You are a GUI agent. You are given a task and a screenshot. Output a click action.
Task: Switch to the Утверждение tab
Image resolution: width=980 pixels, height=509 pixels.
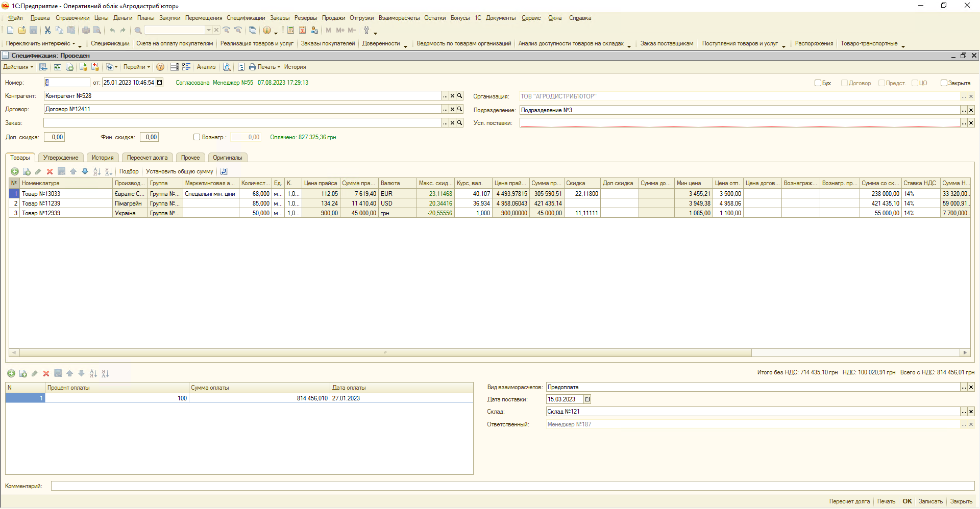pyautogui.click(x=61, y=158)
